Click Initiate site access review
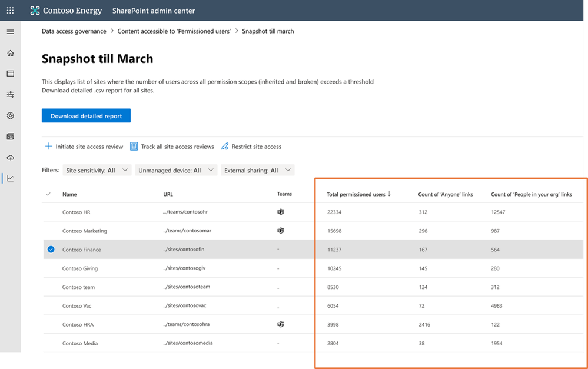Viewport: 588px width, 369px height. coord(84,147)
